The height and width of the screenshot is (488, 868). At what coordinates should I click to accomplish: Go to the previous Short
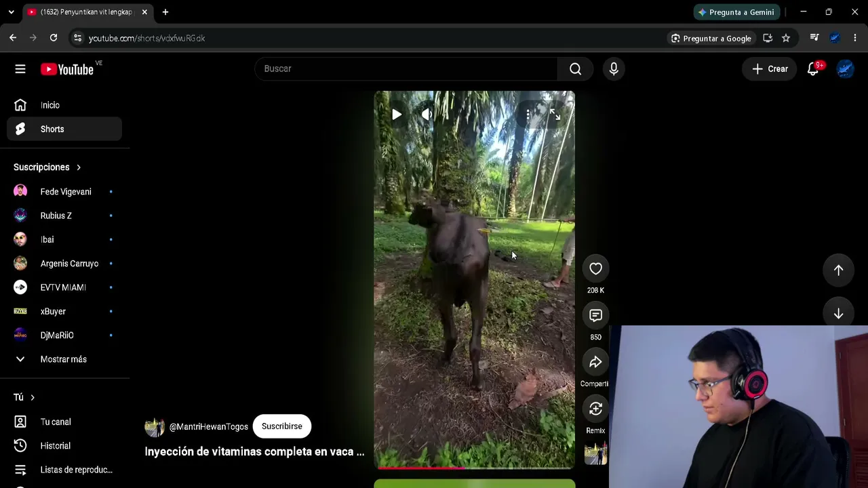[x=838, y=270]
